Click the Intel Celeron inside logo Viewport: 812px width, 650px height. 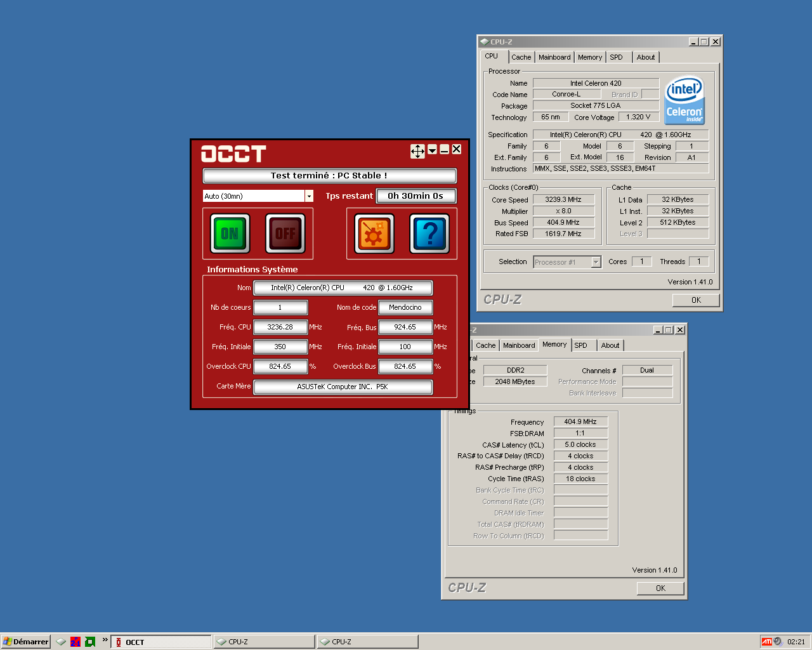(x=684, y=100)
